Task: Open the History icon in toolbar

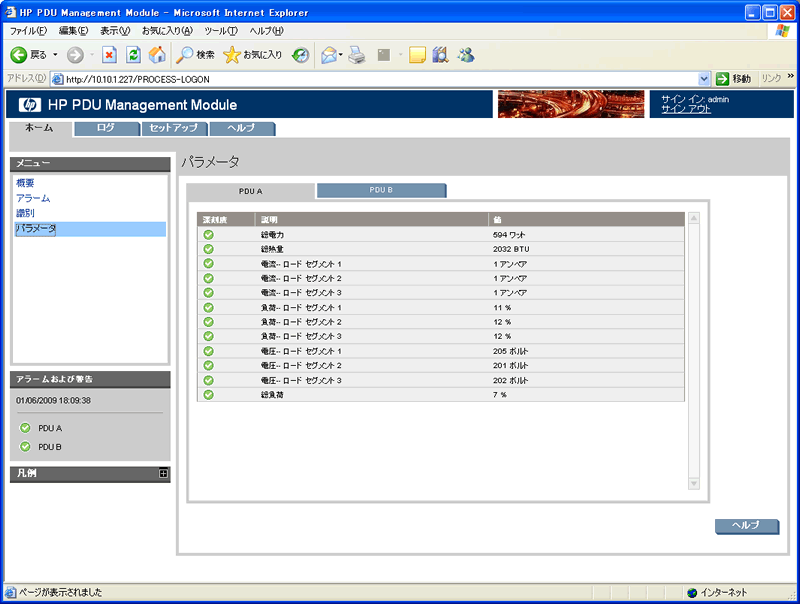Action: pyautogui.click(x=300, y=54)
